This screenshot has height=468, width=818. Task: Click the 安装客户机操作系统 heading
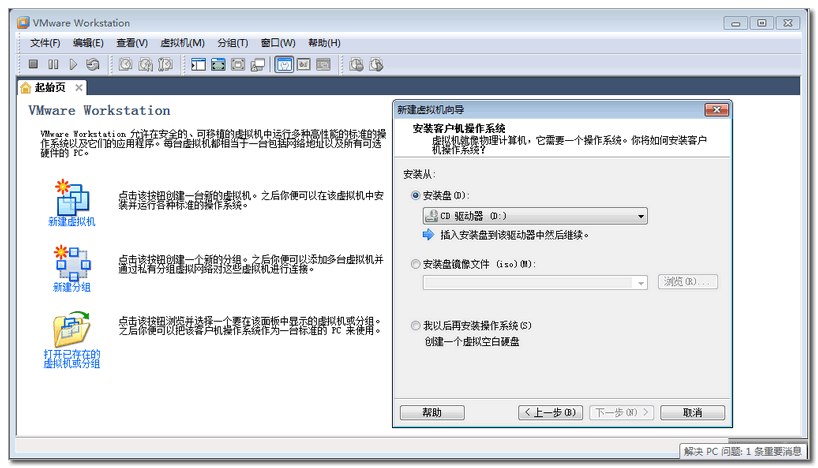pyautogui.click(x=459, y=128)
